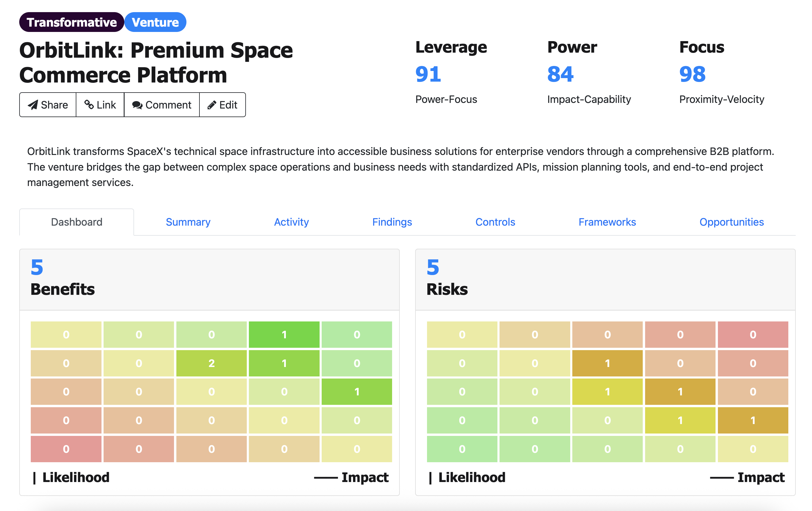
Task: Click Likelihood label under Risks matrix
Action: coord(472,478)
